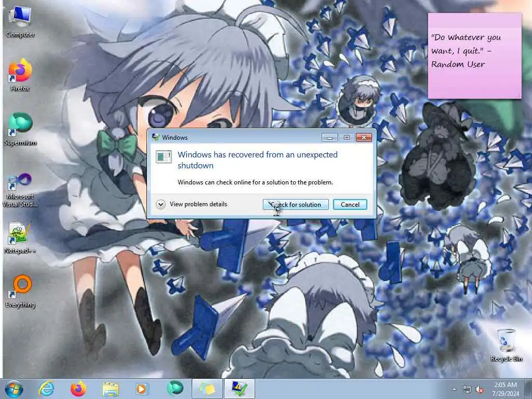
Task: Open the clock showing 2:05 AM
Action: tap(506, 389)
